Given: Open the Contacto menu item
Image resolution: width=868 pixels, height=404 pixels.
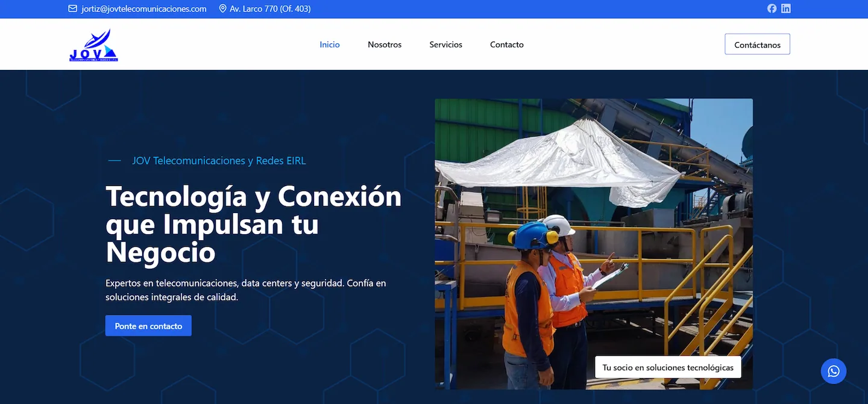Looking at the screenshot, I should pyautogui.click(x=507, y=45).
